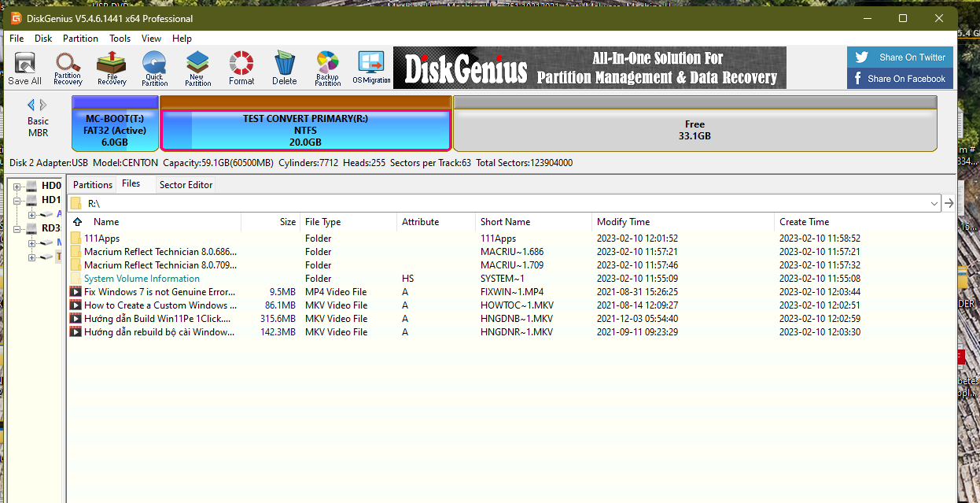Select the 111Apps folder name
Screen dimensions: 980x503
(x=101, y=239)
